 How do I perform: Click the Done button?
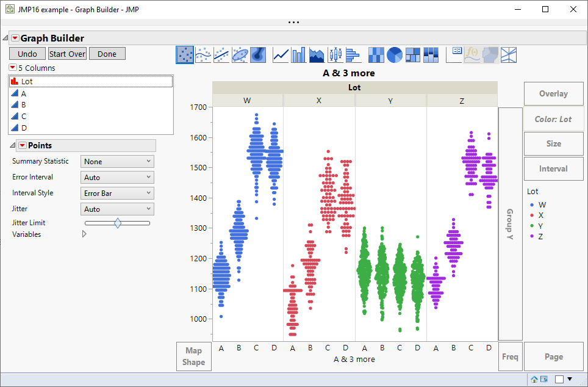click(x=107, y=53)
